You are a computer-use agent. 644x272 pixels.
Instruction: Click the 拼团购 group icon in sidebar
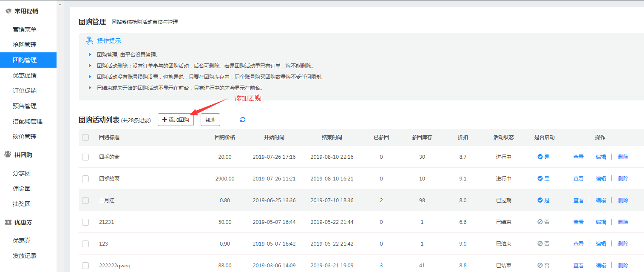click(x=8, y=155)
